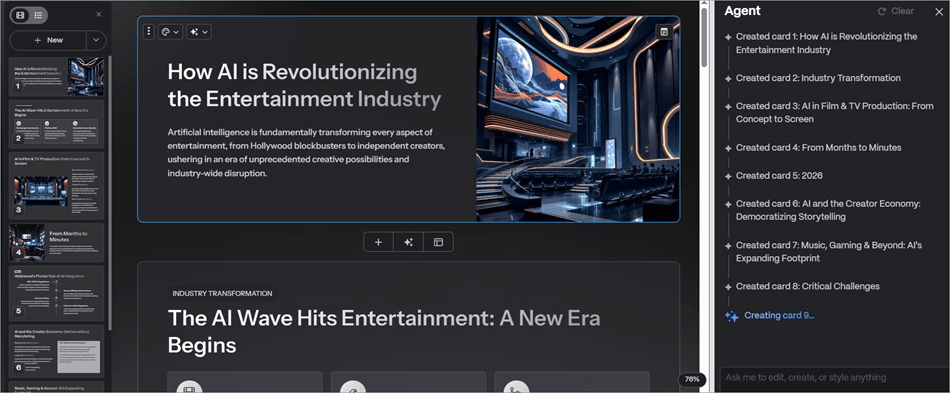Click Created card 3: AI in Film & TV
Viewport: 950px width, 393px height.
(834, 113)
